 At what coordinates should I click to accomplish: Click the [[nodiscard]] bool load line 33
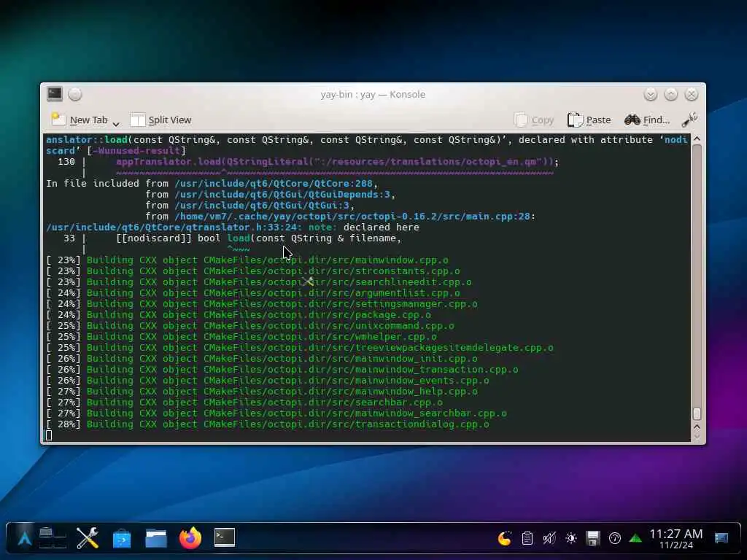point(233,238)
